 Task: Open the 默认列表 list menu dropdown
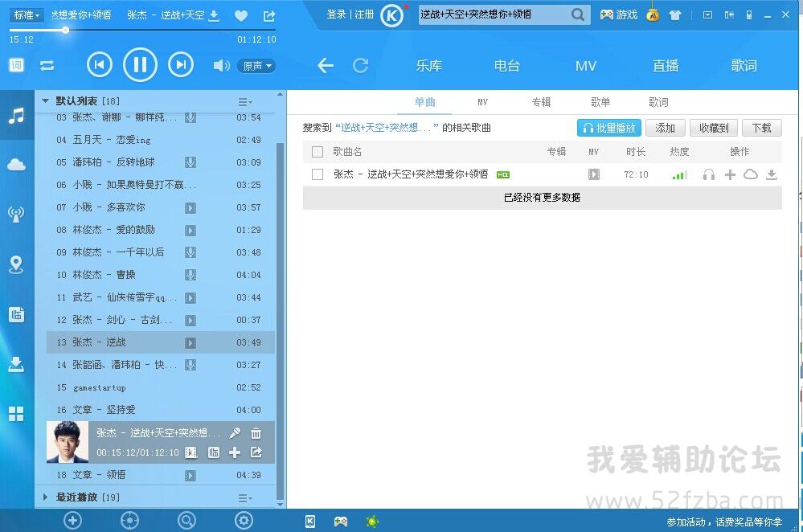click(x=245, y=101)
